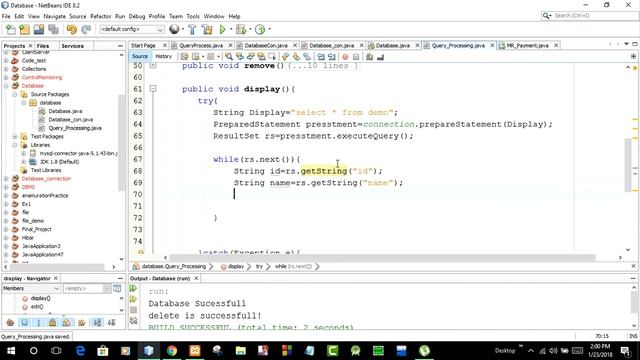Click the Stop Macro Recording square icon
The image size is (640, 360).
pos(356,57)
